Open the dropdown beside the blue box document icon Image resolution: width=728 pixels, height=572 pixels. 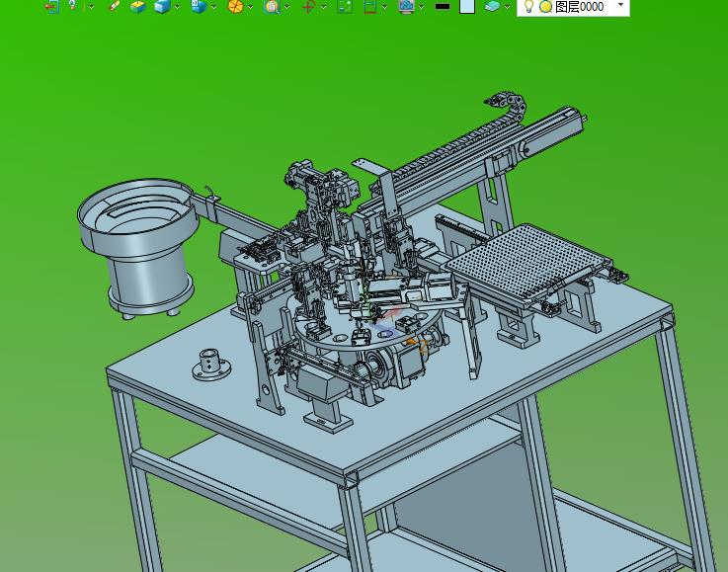point(214,7)
